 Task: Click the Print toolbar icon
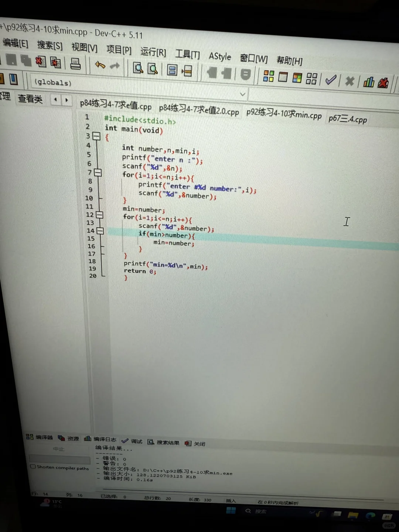[x=75, y=64]
